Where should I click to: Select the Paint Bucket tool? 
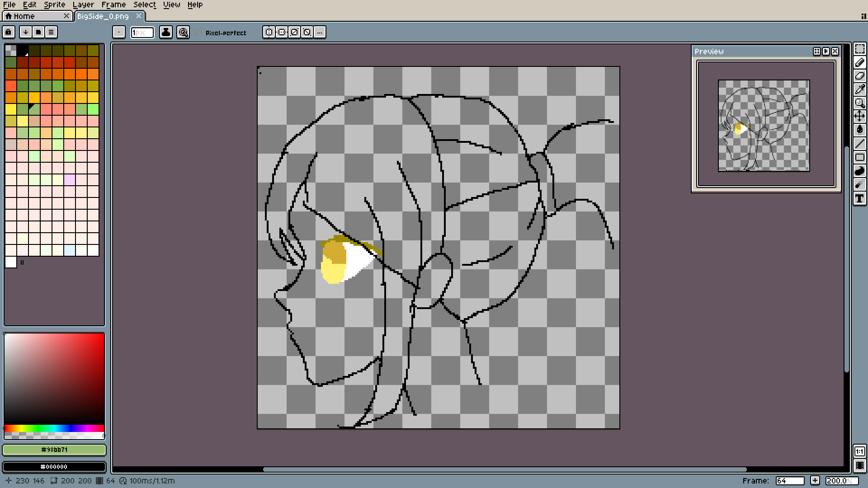(x=859, y=130)
